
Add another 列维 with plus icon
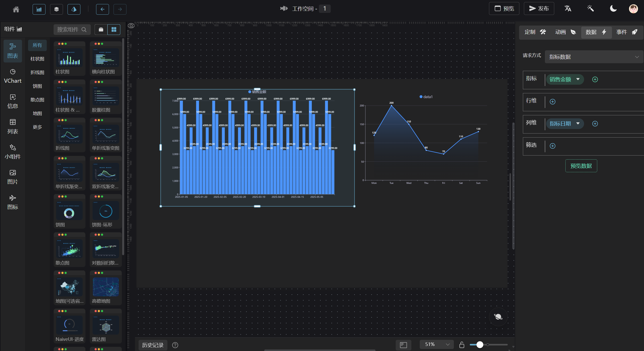(595, 124)
